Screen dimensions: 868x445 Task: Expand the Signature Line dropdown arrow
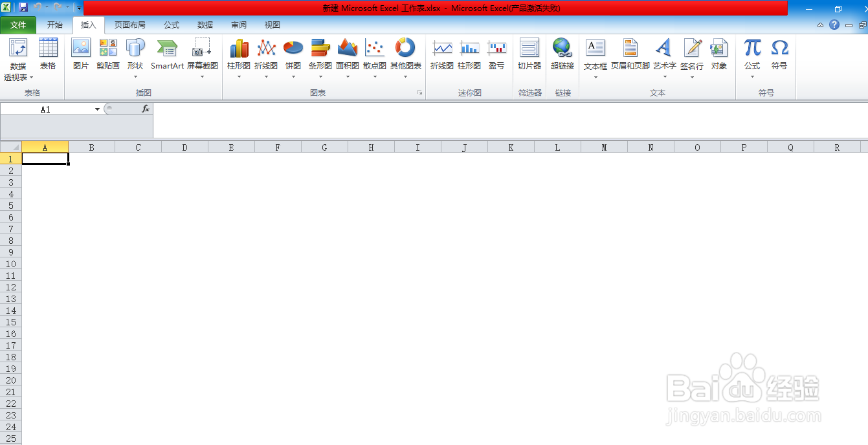click(x=692, y=76)
